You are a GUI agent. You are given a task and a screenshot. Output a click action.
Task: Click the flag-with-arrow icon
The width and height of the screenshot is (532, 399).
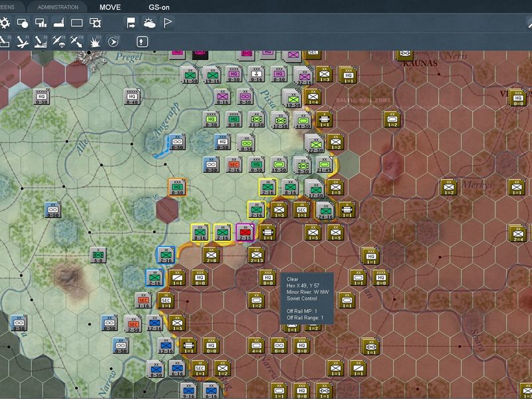131,23
